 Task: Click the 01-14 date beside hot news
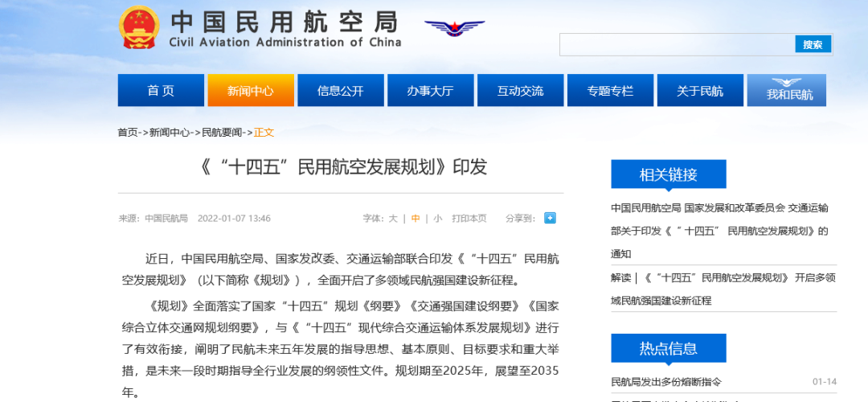pos(825,382)
